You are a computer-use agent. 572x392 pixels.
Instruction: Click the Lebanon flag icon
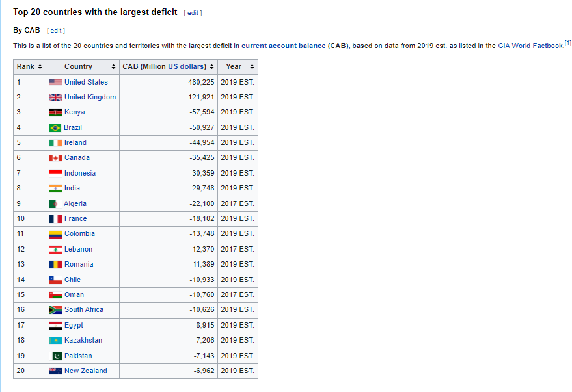55,249
